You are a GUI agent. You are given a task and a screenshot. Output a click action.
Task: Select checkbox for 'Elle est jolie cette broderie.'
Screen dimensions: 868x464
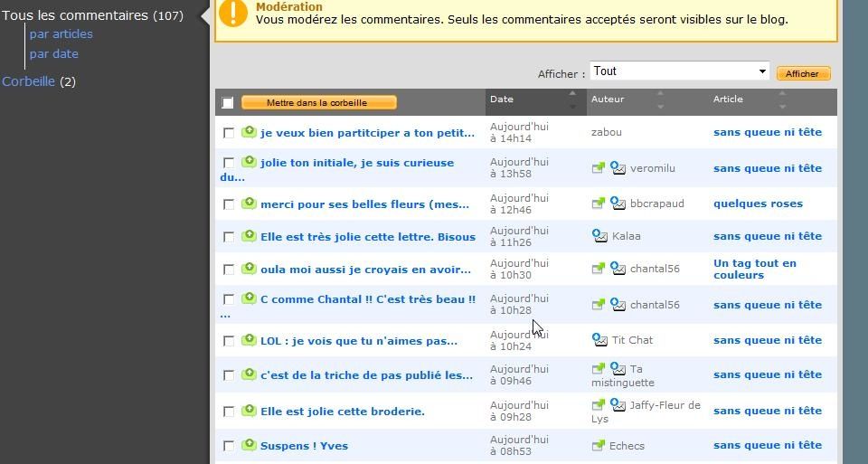coord(229,412)
